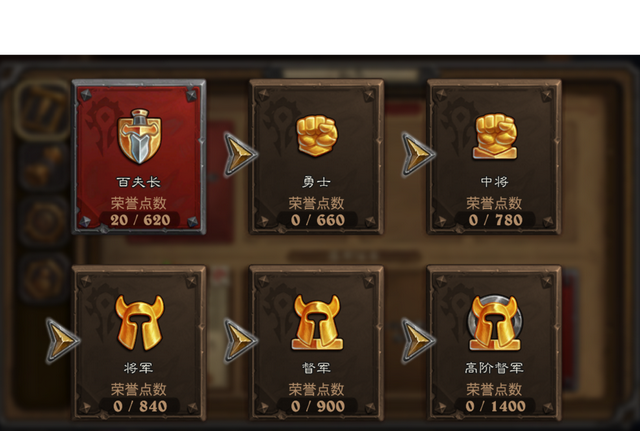Click the 20 / 620 honor points bar

(x=140, y=220)
